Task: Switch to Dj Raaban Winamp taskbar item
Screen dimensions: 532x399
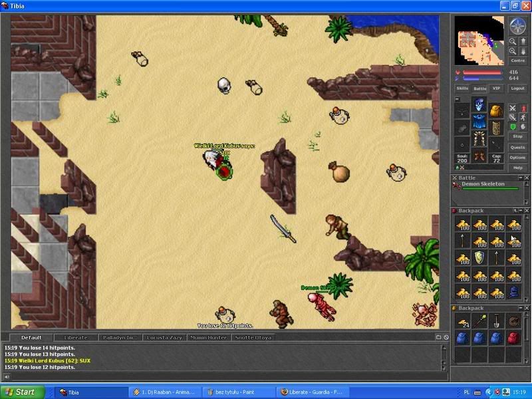Action: click(x=164, y=392)
